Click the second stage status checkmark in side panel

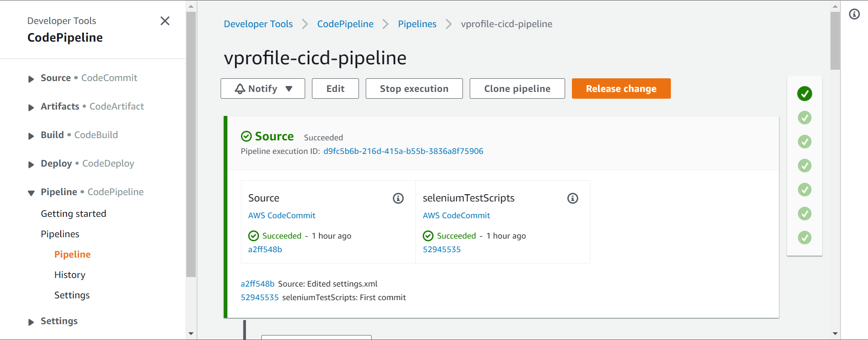[805, 118]
